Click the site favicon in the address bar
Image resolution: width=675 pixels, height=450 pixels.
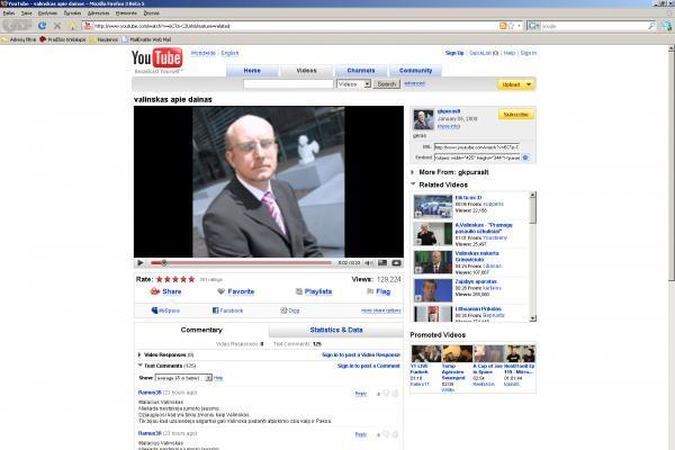(87, 26)
